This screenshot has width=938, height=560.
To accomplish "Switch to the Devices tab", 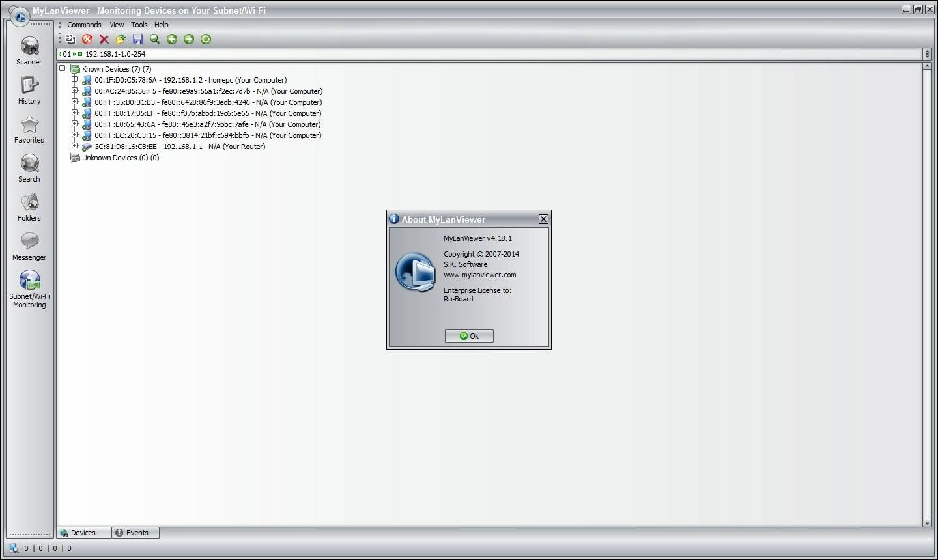I will 84,533.
